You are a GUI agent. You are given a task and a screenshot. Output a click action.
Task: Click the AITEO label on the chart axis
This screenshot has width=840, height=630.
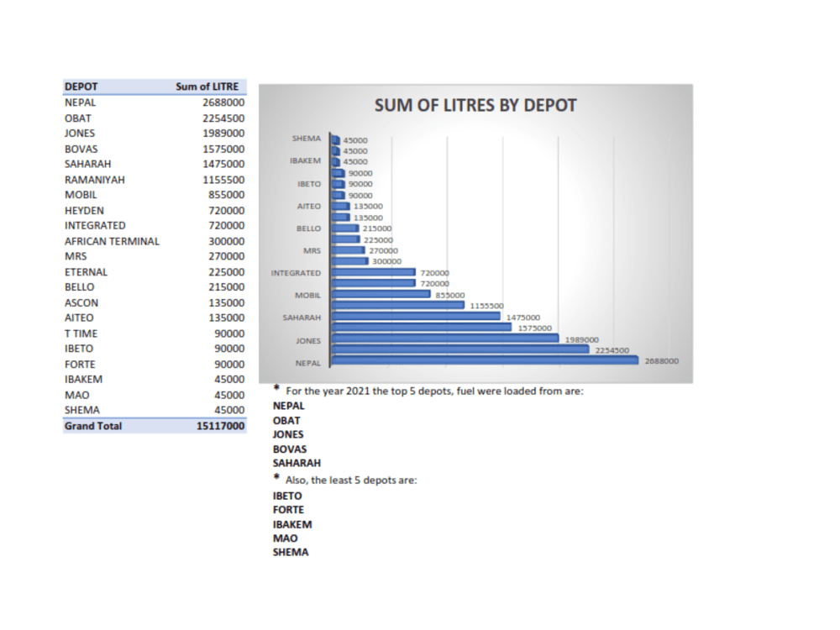point(309,207)
